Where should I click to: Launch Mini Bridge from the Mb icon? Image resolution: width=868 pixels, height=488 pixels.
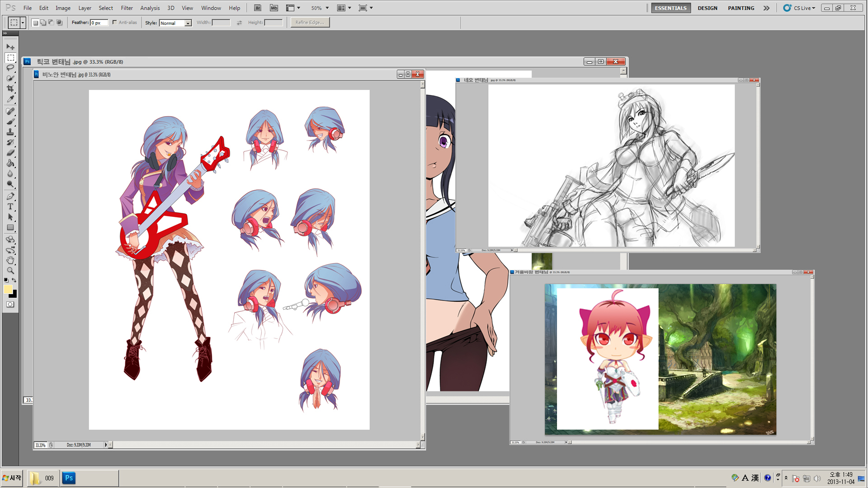click(x=274, y=8)
